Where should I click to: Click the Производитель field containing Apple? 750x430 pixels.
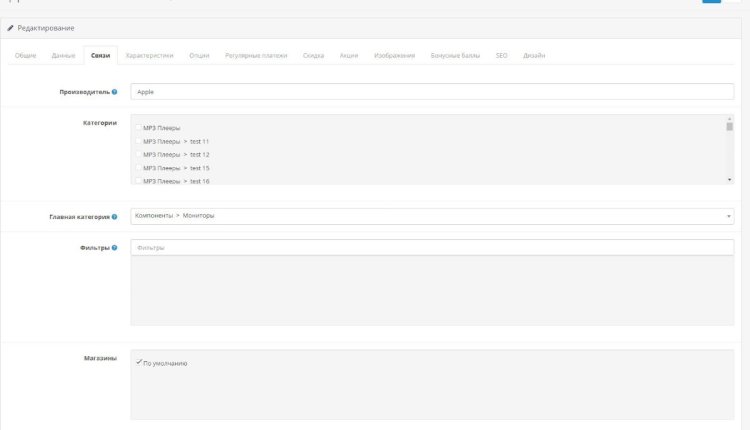(431, 92)
